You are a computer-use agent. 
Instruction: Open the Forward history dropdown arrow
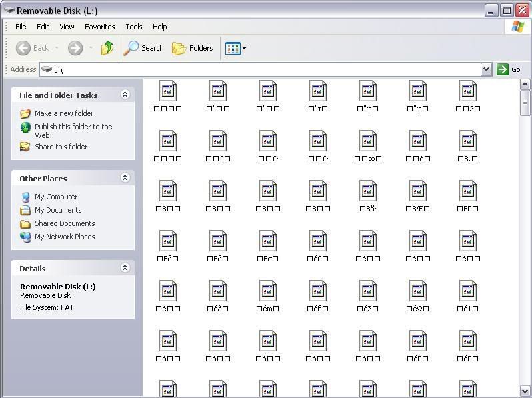pyautogui.click(x=91, y=48)
